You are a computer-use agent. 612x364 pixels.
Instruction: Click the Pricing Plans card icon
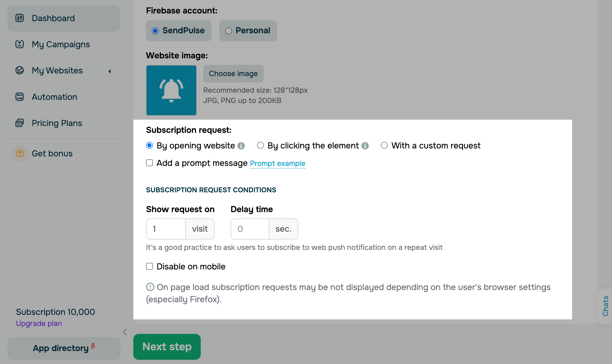click(x=20, y=123)
